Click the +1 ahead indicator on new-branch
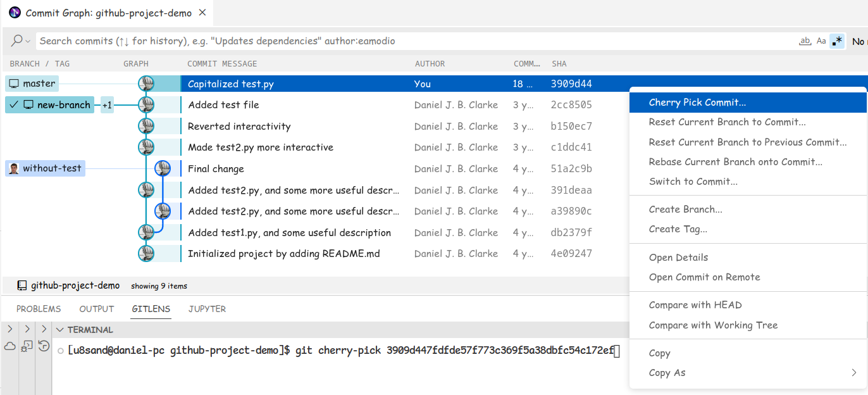868x395 pixels. [x=107, y=105]
